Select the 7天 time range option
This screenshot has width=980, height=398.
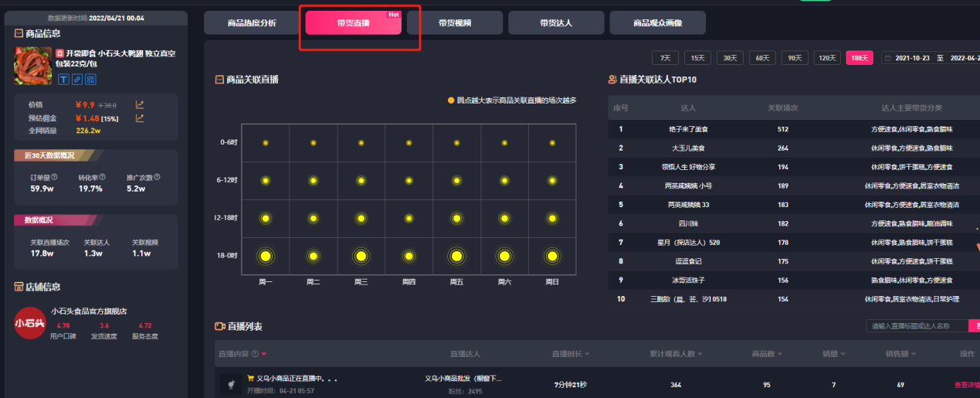665,58
